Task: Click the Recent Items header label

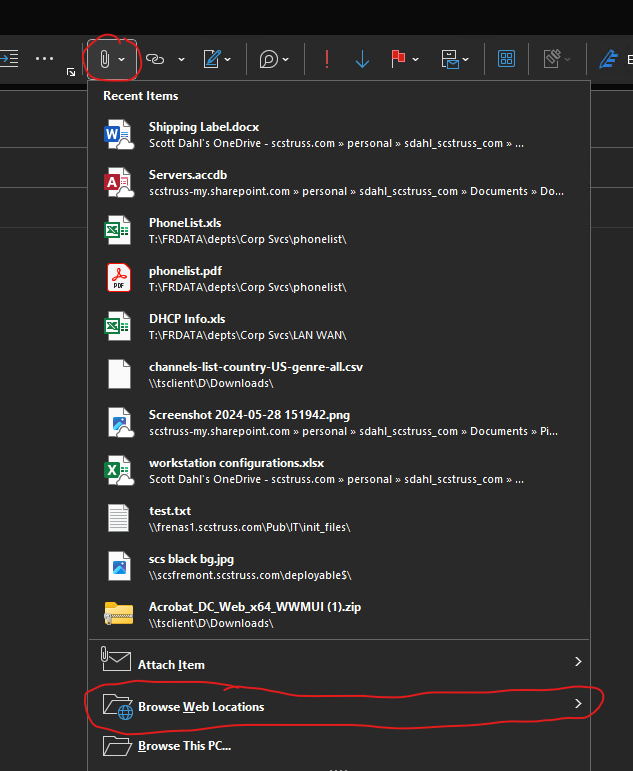Action: coord(141,96)
